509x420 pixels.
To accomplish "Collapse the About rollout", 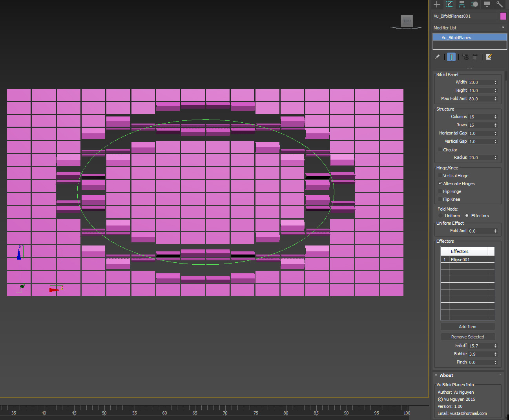I will click(446, 375).
